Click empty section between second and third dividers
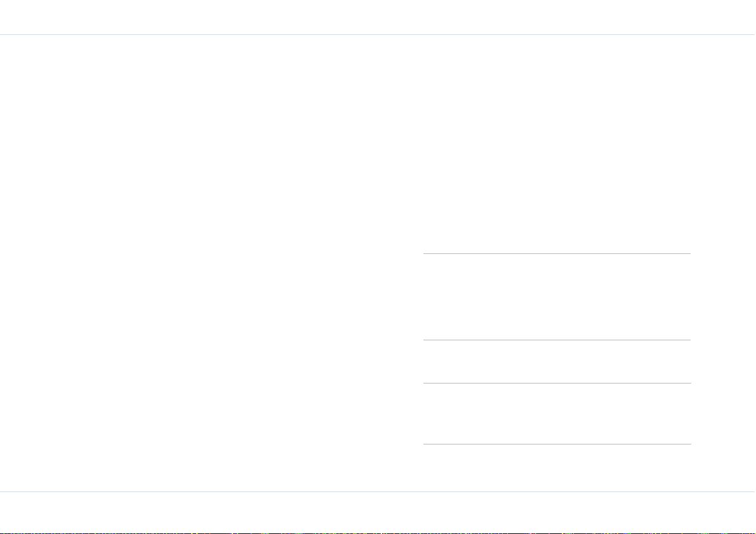This screenshot has height=534, width=756. pyautogui.click(x=557, y=362)
